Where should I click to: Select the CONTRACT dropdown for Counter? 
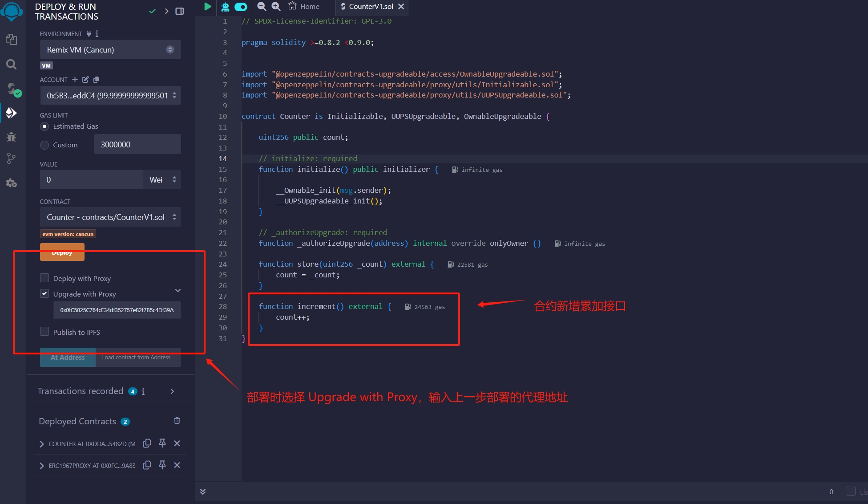(x=110, y=216)
